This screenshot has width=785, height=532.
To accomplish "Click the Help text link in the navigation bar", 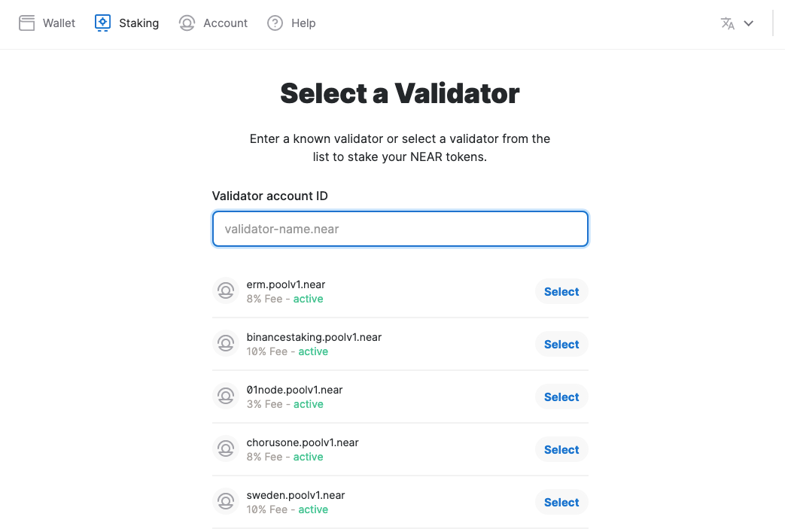I will (303, 23).
